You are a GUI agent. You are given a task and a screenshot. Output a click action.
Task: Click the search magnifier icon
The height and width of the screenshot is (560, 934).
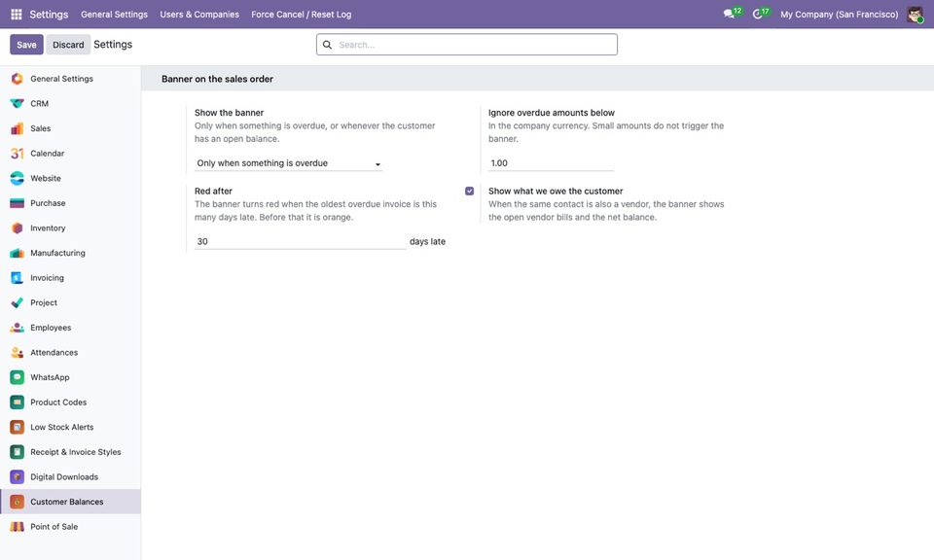[327, 45]
